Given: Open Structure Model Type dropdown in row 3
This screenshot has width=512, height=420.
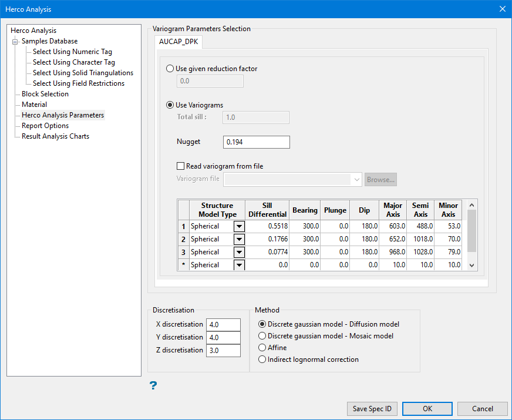Looking at the screenshot, I should [239, 252].
